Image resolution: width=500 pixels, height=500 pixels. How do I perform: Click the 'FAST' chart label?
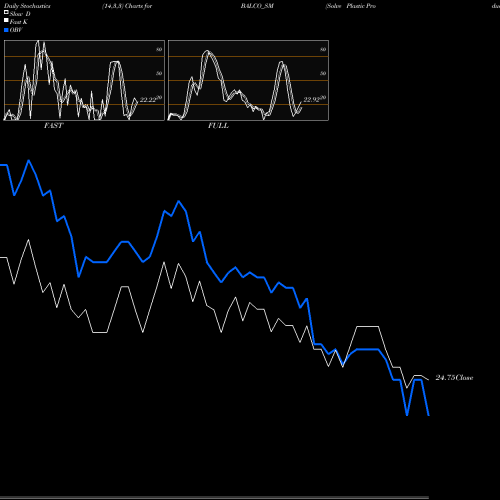[53, 126]
